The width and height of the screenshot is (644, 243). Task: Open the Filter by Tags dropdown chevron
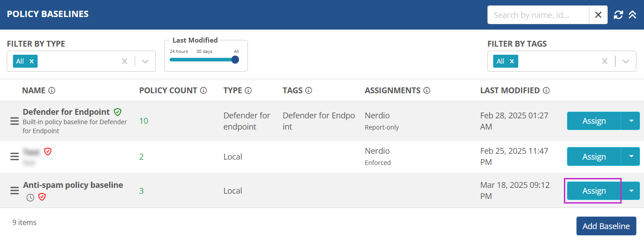coord(626,61)
